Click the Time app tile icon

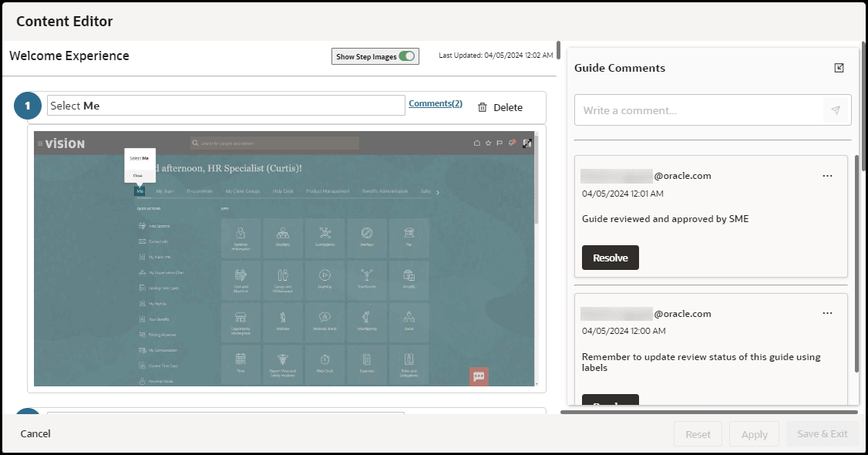click(x=241, y=359)
